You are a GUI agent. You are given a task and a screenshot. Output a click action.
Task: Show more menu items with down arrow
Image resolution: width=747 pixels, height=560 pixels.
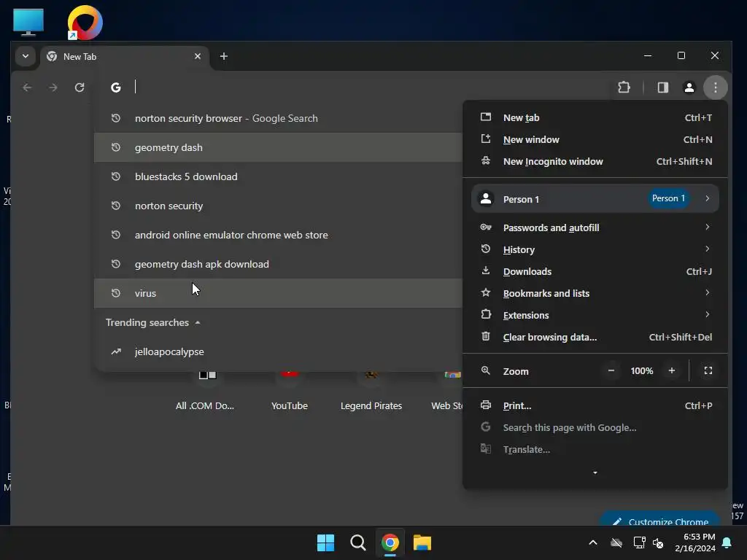595,472
